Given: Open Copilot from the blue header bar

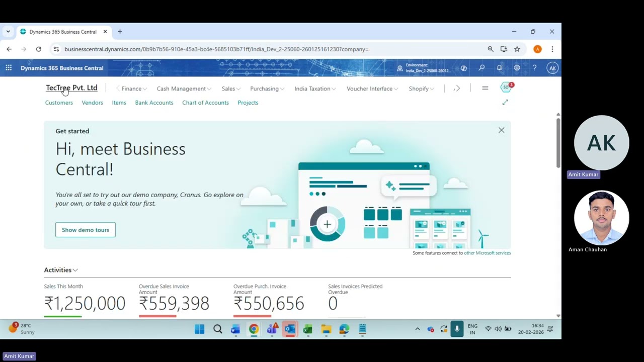Looking at the screenshot, I should [x=463, y=68].
